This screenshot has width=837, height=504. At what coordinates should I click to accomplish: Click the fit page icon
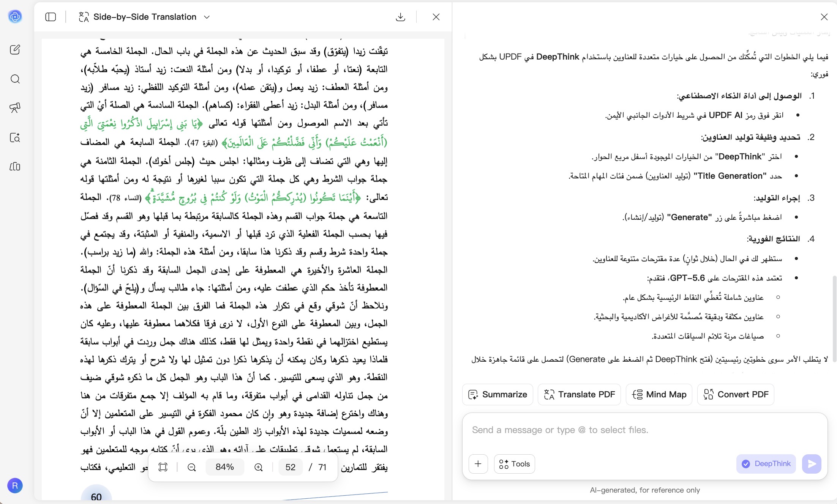pyautogui.click(x=163, y=467)
